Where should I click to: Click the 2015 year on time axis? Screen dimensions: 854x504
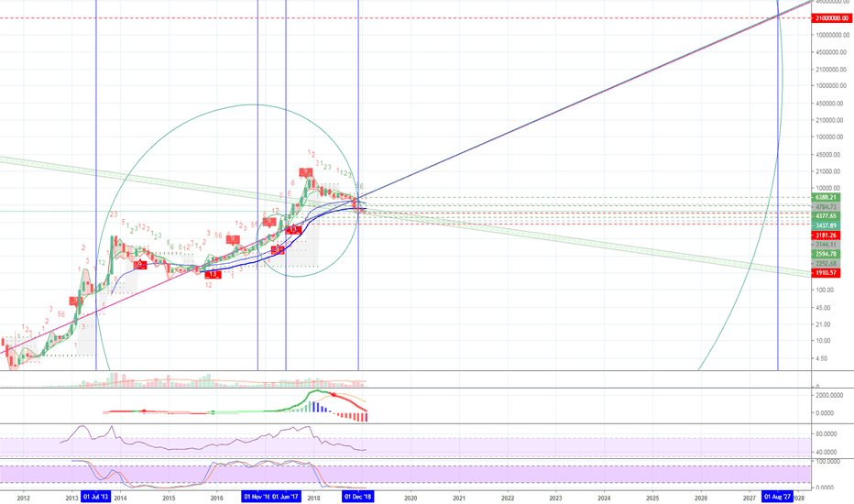click(x=169, y=498)
